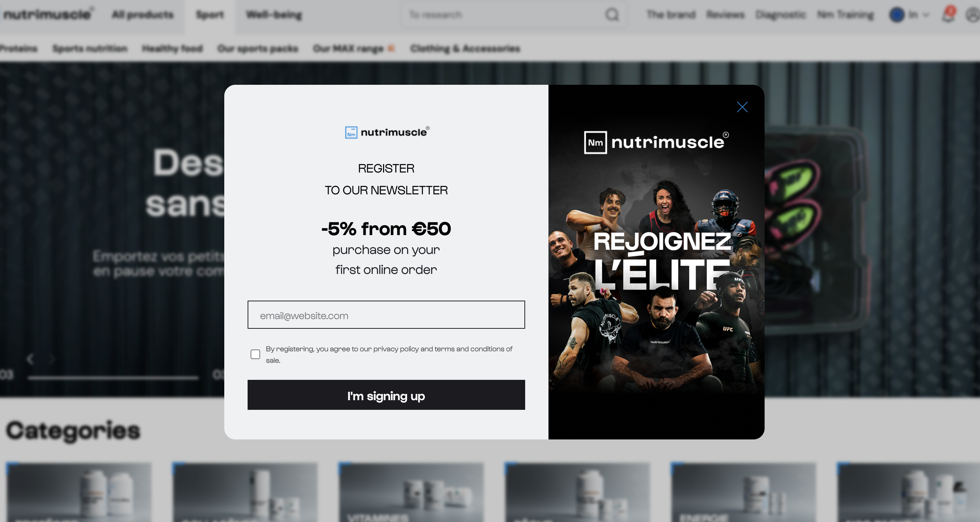Go to previous slide with left arrow
This screenshot has width=980, height=522.
click(x=30, y=359)
